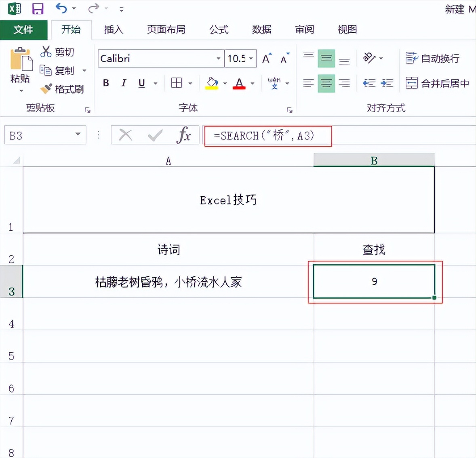Image resolution: width=476 pixels, height=458 pixels.
Task: Apply the Format Painter (格式刷)
Action: pyautogui.click(x=63, y=89)
